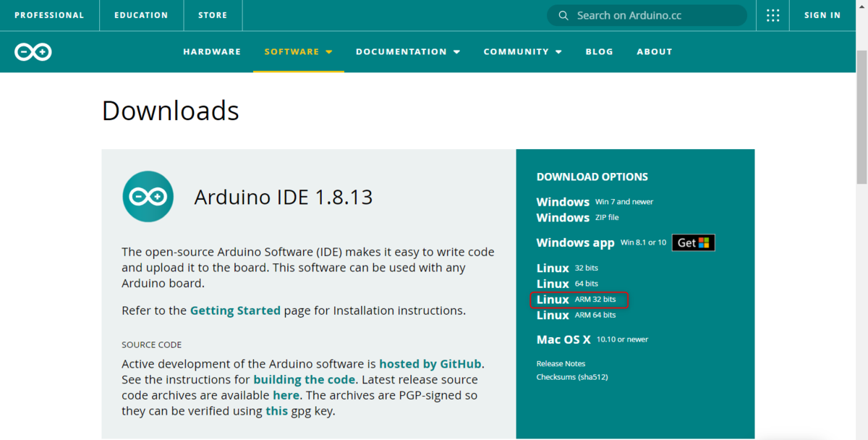This screenshot has height=440, width=868.
Task: Open the Getting Started page link
Action: point(235,310)
